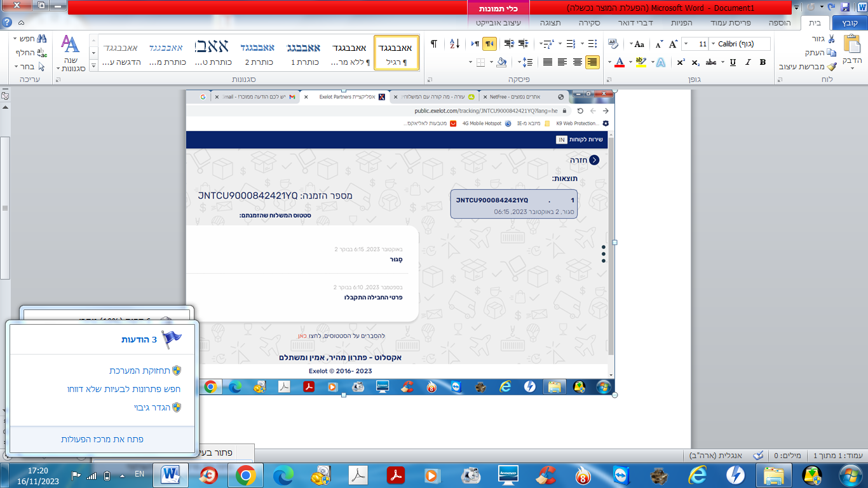
Task: Align text to the right
Action: tap(592, 62)
